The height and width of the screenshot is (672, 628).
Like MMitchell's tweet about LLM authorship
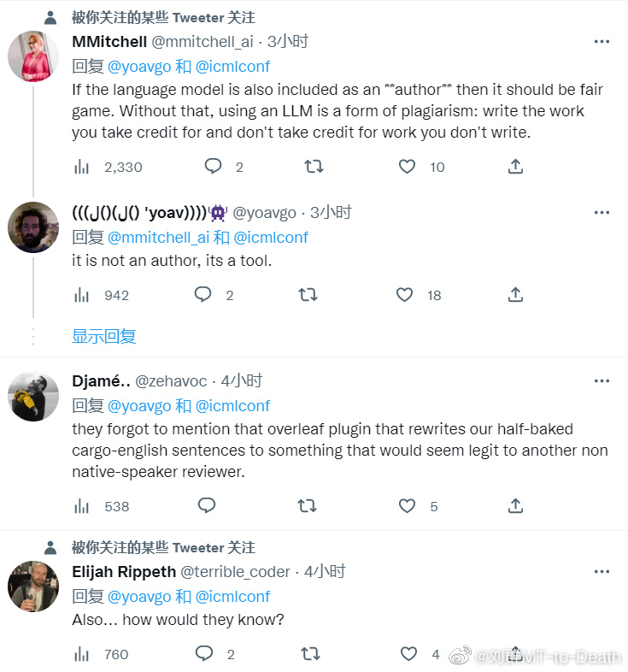(x=408, y=167)
